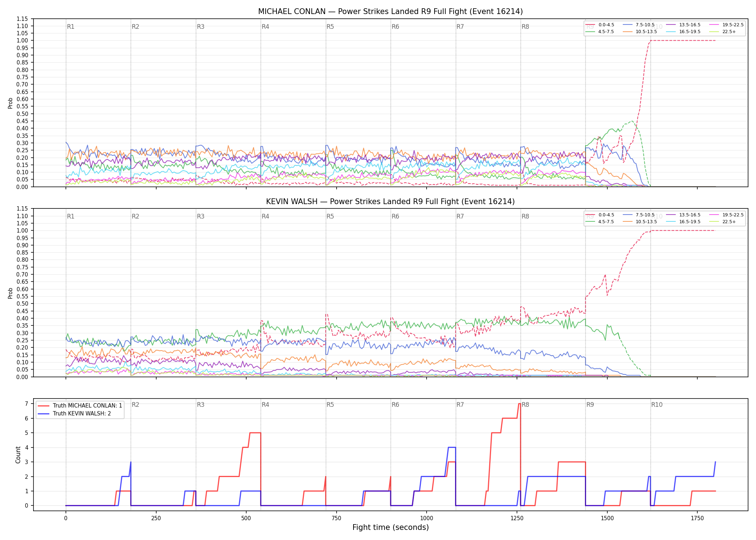The width and height of the screenshot is (756, 540).
Task: Select the 22.5+ legend label in Conlan chart
Action: pos(729,32)
